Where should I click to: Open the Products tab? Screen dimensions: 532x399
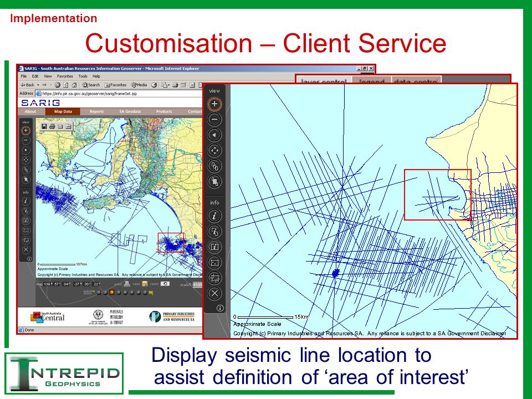(164, 111)
